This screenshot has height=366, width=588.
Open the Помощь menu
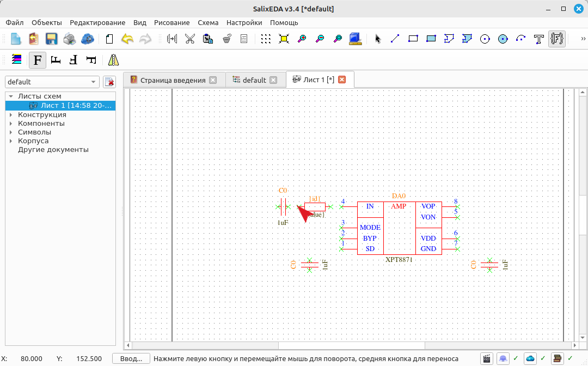[x=284, y=22]
